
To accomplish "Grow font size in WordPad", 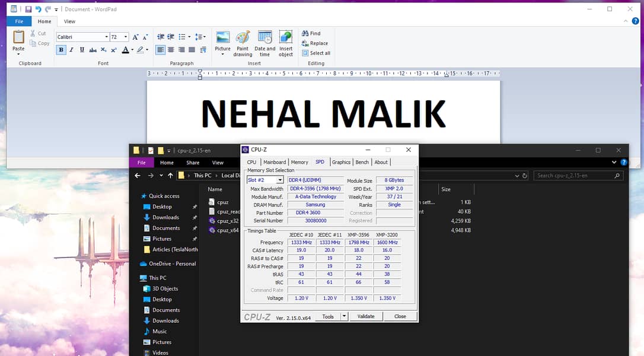I will click(136, 37).
